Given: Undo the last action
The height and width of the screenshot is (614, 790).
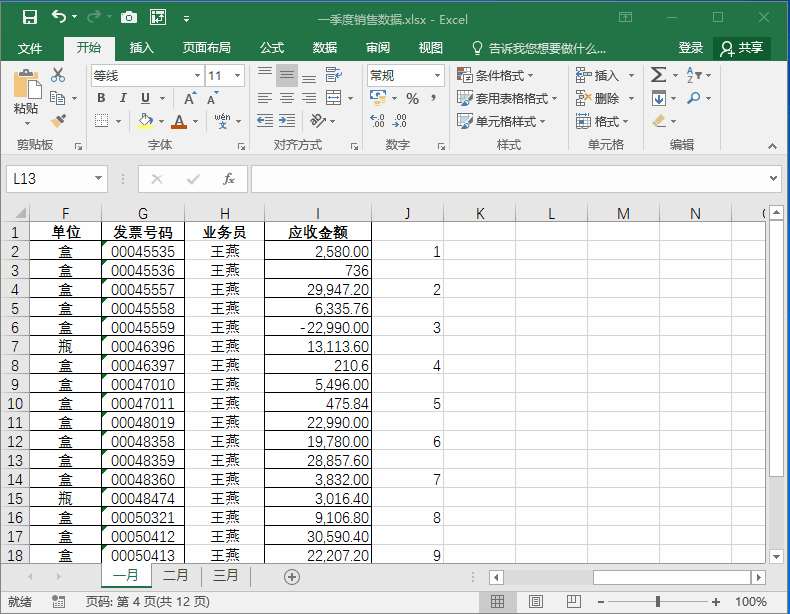Looking at the screenshot, I should (59, 18).
